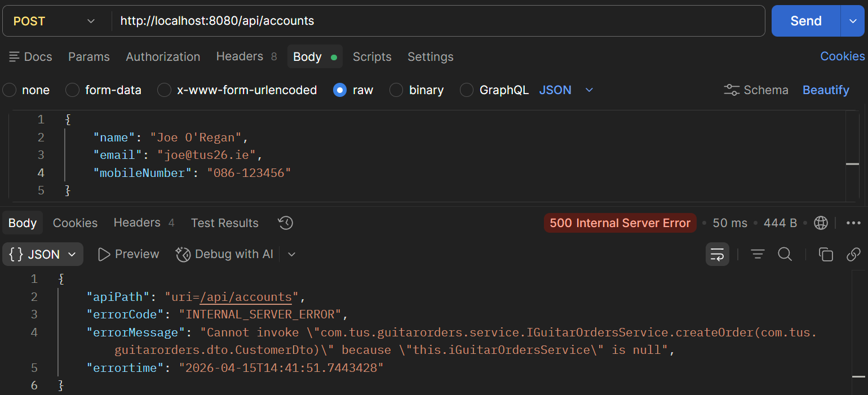Image resolution: width=868 pixels, height=395 pixels.
Task: Select the binary body type
Action: (417, 90)
